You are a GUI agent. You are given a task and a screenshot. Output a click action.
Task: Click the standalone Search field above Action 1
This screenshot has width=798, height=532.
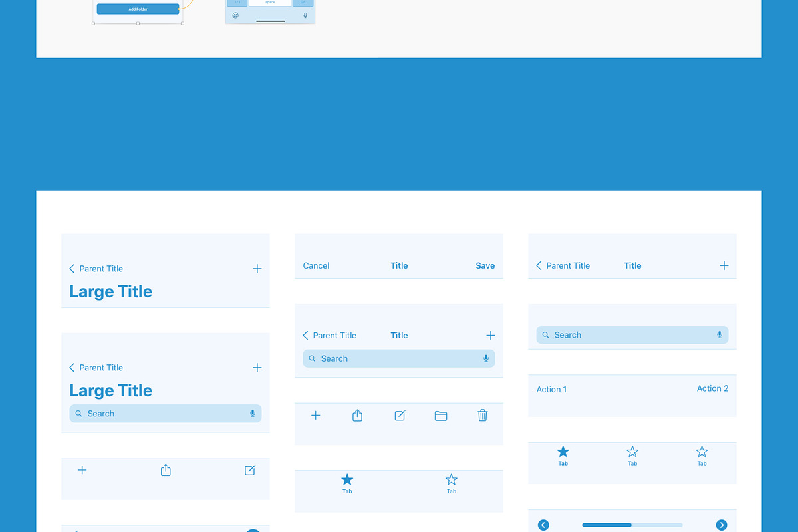pos(632,335)
